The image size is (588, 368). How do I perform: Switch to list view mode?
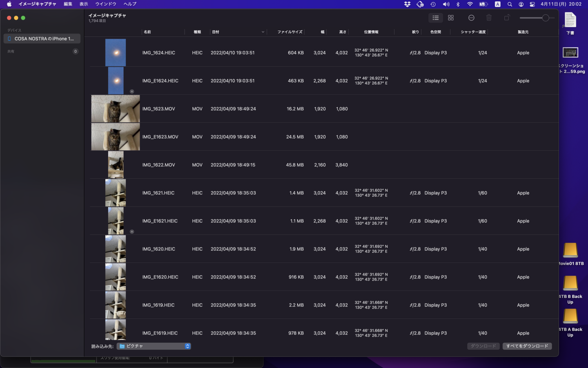tap(436, 18)
